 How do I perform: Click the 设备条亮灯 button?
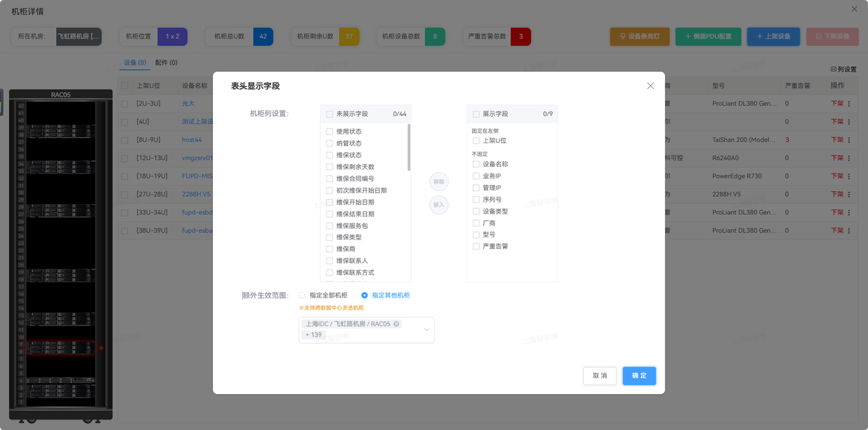tap(639, 36)
